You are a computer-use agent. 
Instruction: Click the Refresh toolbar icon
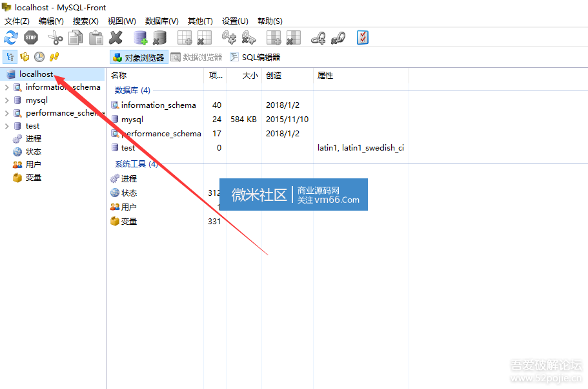(11, 37)
